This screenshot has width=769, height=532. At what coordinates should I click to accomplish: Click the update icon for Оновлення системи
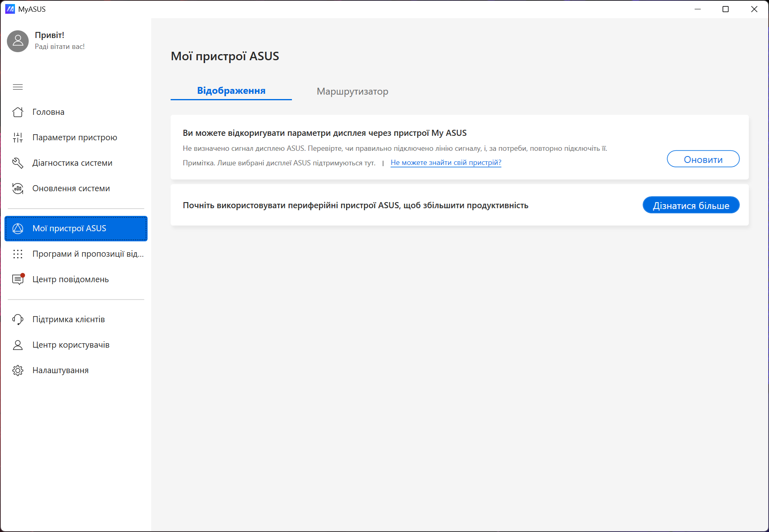point(18,188)
